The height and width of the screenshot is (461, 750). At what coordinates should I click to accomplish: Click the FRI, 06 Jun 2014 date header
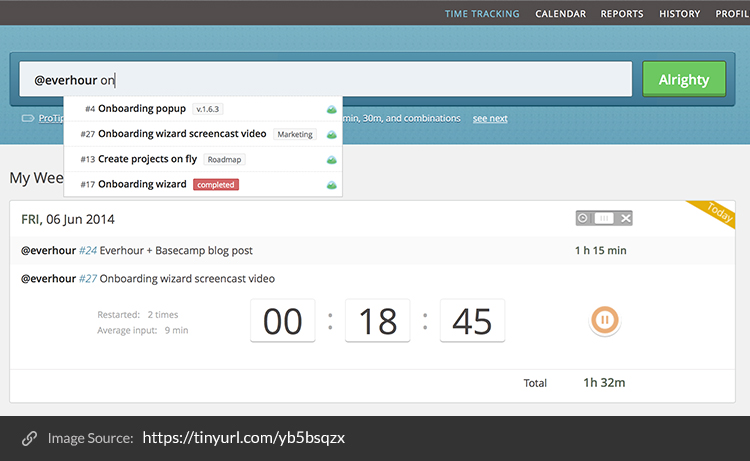point(68,220)
